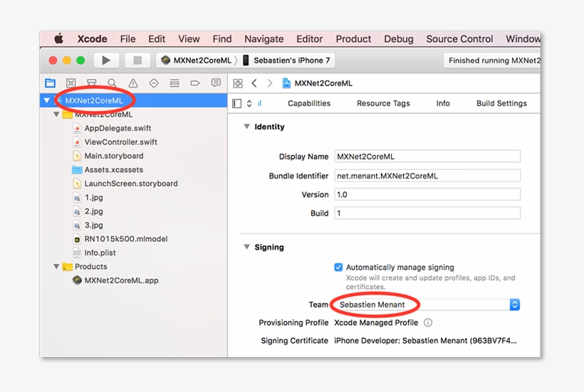Click the Build number field
The height and width of the screenshot is (392, 584).
click(427, 213)
